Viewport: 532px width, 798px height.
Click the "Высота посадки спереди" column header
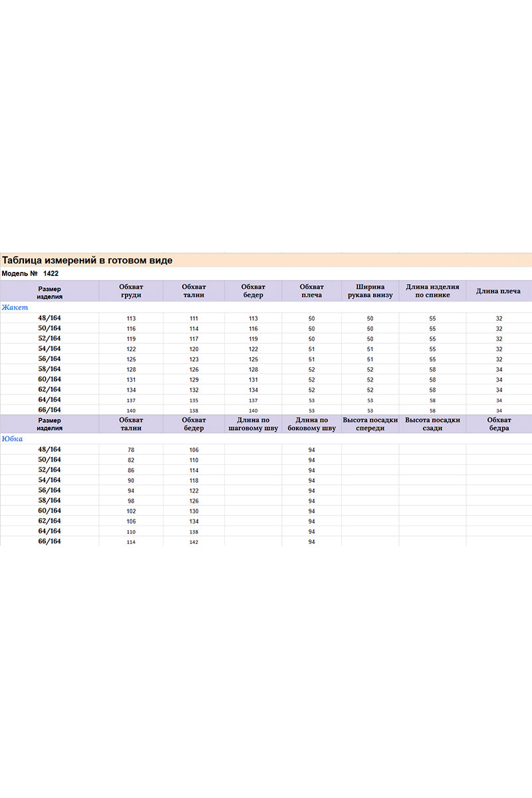point(370,424)
